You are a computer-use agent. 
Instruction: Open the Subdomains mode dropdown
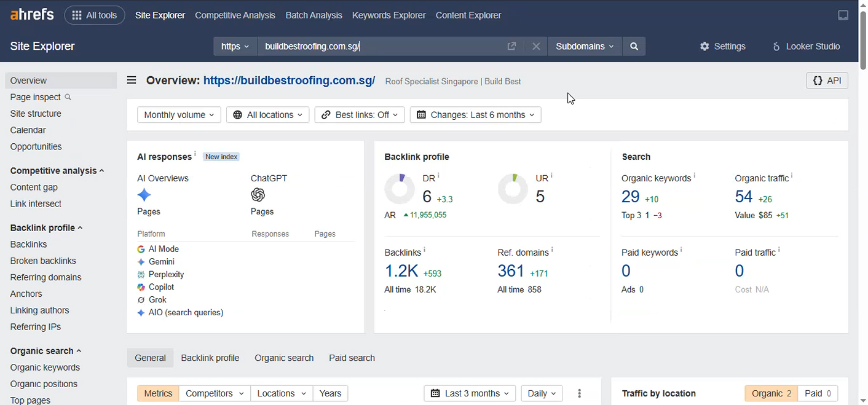pyautogui.click(x=585, y=46)
